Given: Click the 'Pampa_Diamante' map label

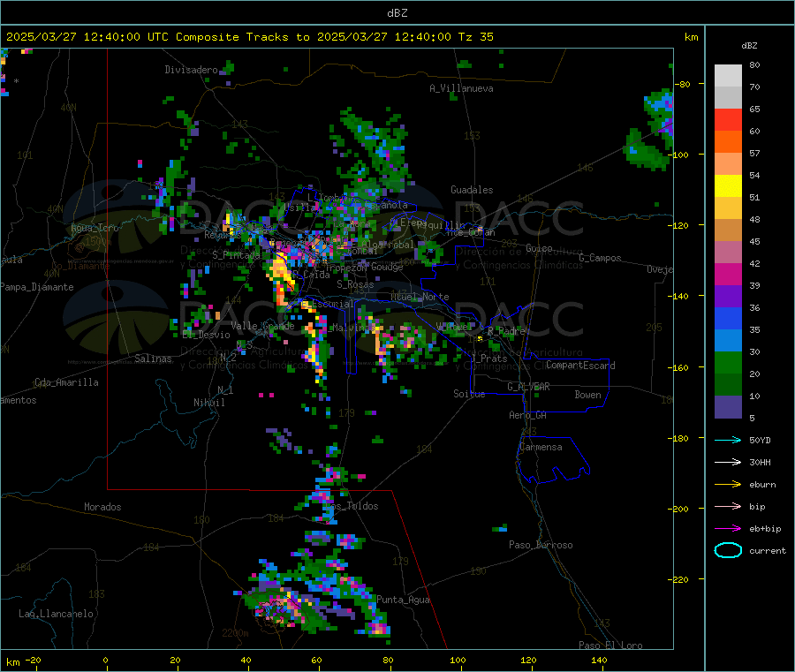Looking at the screenshot, I should (37, 287).
